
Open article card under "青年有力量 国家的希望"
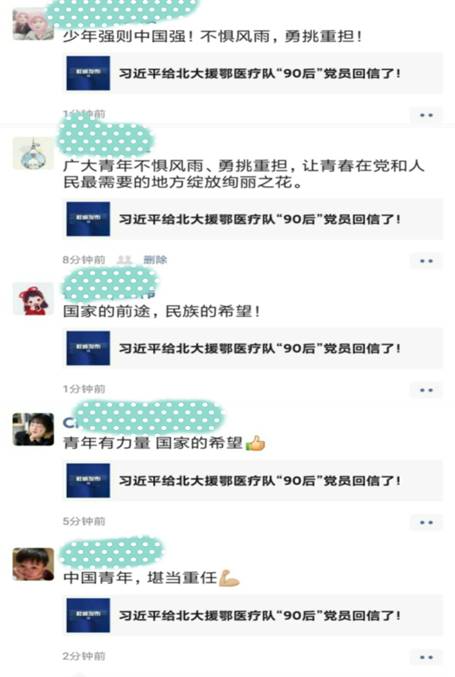pyautogui.click(x=254, y=481)
